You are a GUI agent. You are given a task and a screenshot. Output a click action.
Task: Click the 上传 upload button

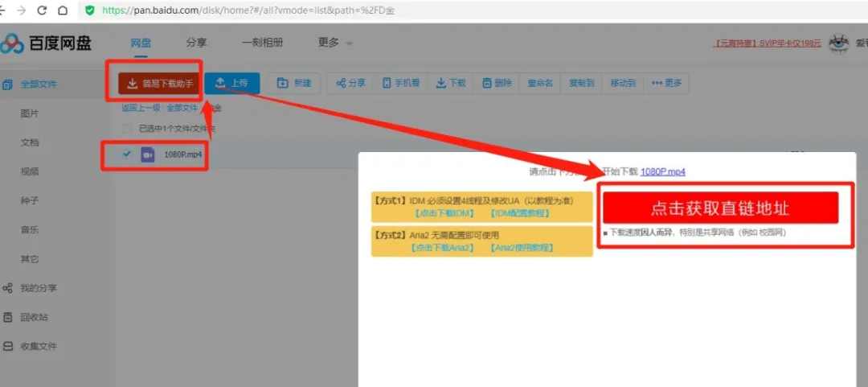tap(232, 83)
